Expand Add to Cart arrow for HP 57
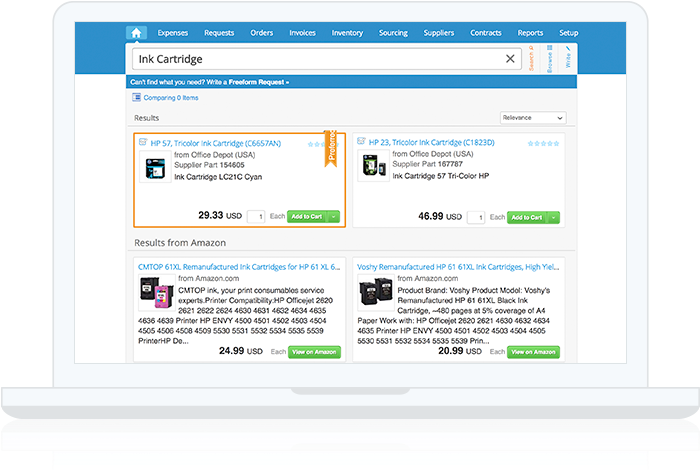 [333, 216]
